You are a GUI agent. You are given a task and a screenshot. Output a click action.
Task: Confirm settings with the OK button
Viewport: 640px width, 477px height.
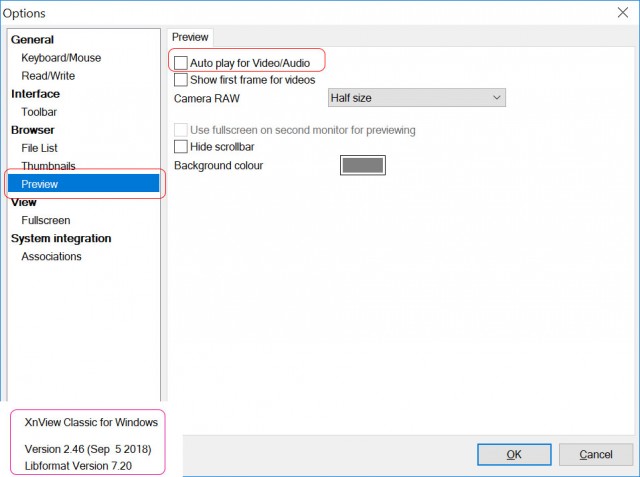pos(514,455)
